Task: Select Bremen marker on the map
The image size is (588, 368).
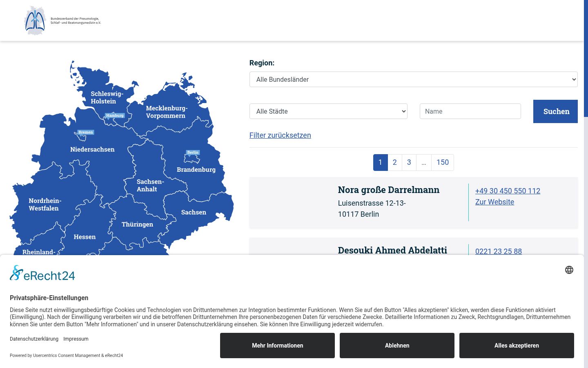Action: pos(86,132)
